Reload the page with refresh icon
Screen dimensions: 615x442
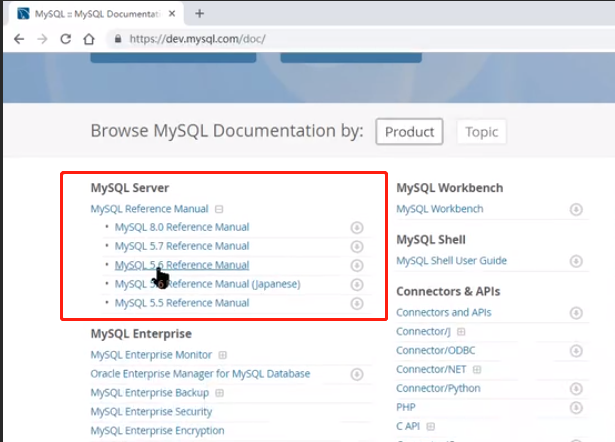66,39
